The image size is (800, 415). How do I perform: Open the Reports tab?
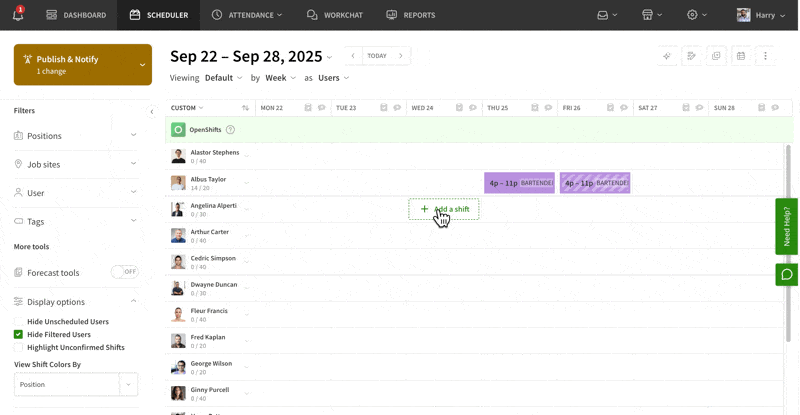410,15
